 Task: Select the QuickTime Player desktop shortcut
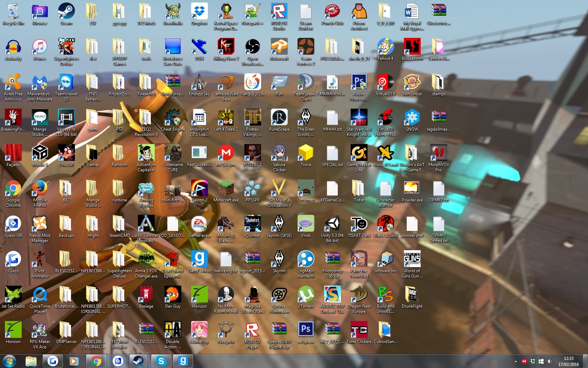click(x=40, y=300)
